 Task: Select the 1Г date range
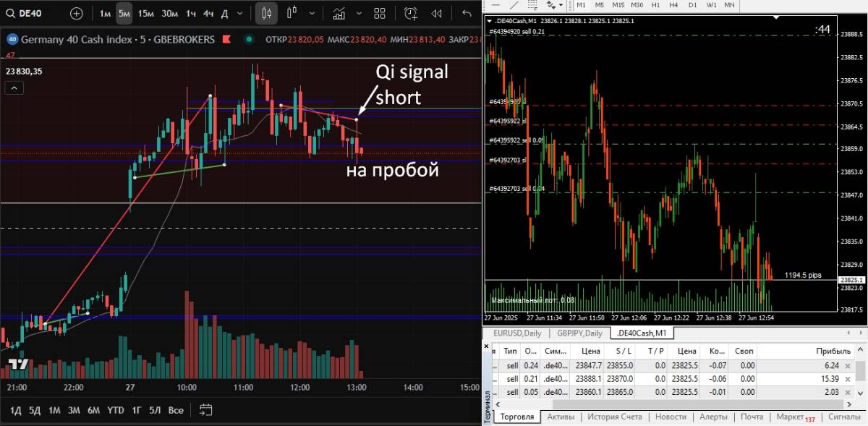coord(137,410)
